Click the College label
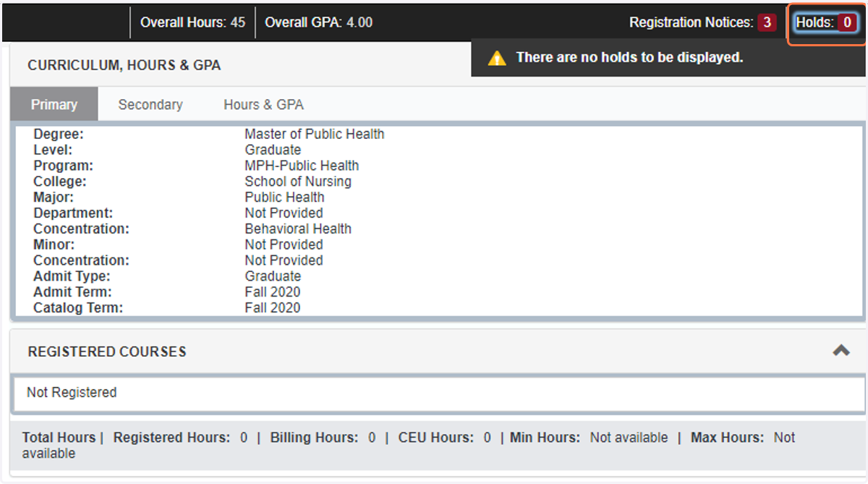The image size is (868, 484). [x=59, y=182]
